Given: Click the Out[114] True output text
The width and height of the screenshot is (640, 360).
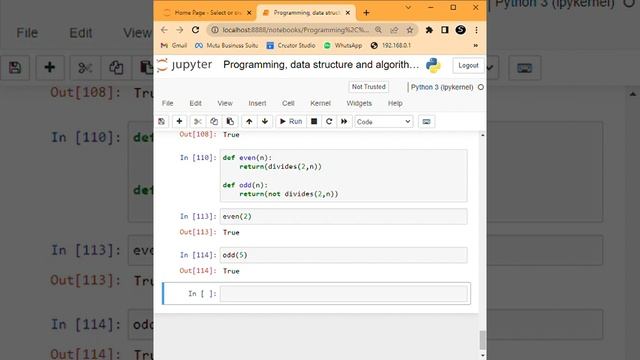Looking at the screenshot, I should 231,271.
